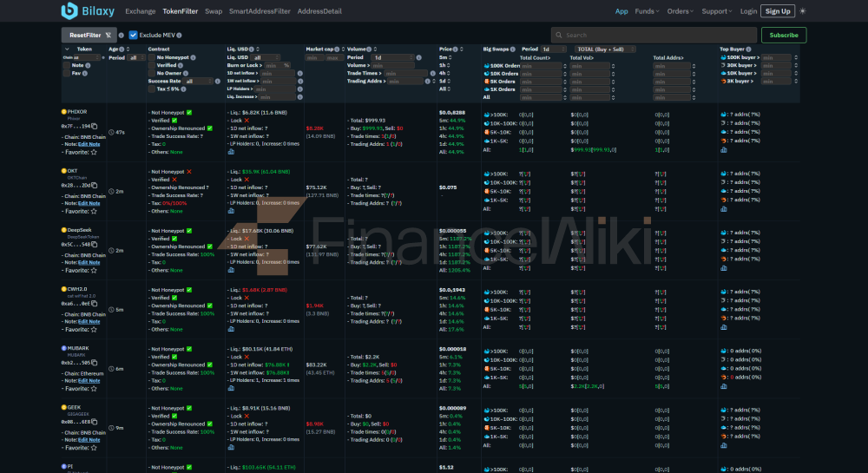Favorite the GEEK token star
The width and height of the screenshot is (868, 473).
94,448
